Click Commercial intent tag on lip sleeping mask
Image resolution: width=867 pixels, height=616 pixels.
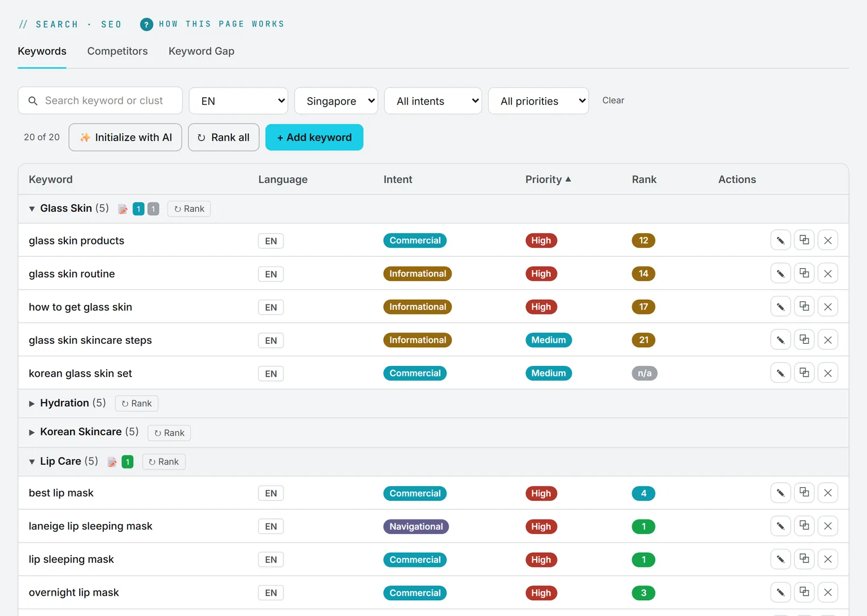415,560
